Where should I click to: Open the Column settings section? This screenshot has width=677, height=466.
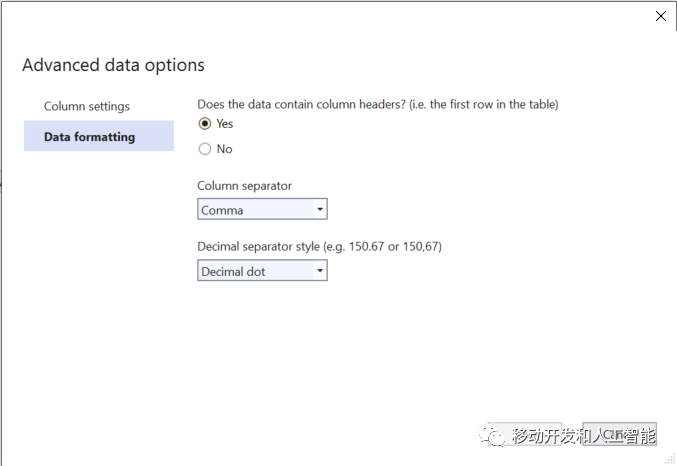[x=87, y=106]
